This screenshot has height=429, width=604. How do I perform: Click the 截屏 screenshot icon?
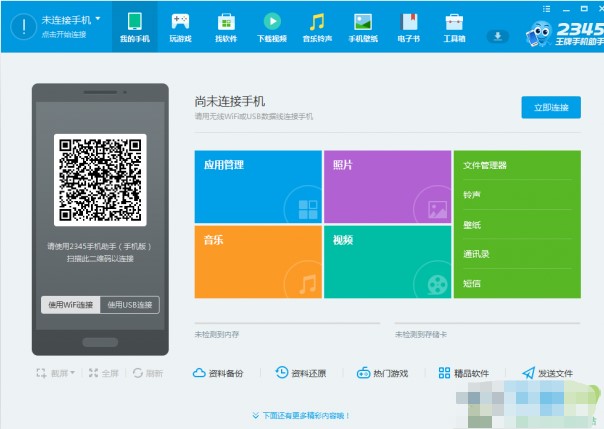(41, 373)
